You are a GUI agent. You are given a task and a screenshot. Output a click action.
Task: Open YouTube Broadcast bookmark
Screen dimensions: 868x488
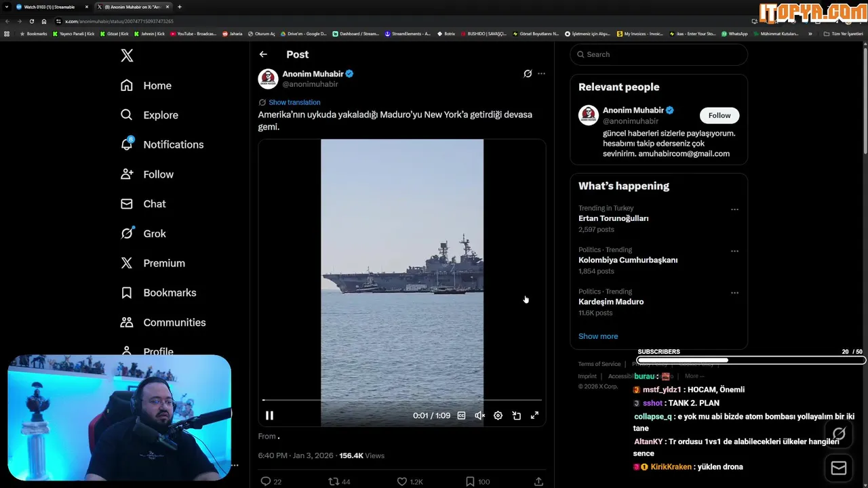(x=194, y=34)
